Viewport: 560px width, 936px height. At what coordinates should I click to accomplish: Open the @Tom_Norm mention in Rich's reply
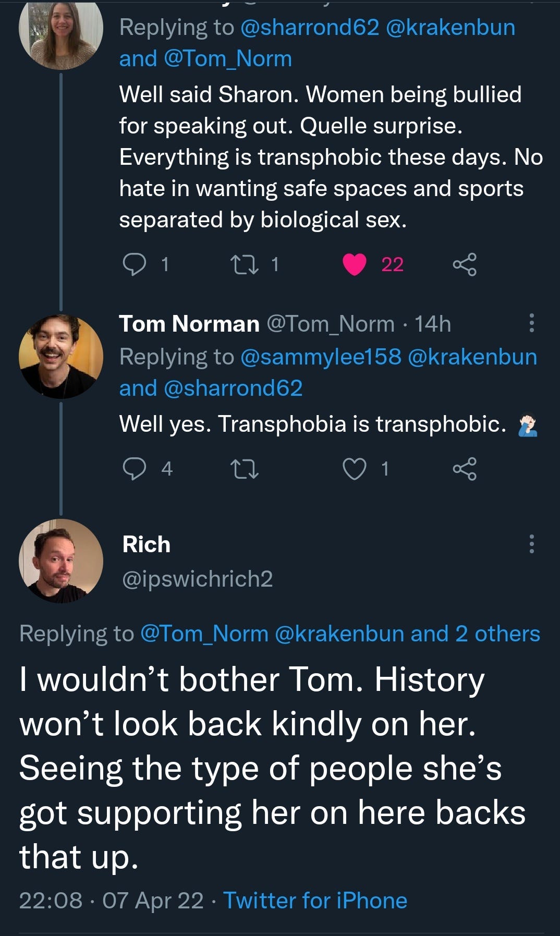(204, 634)
